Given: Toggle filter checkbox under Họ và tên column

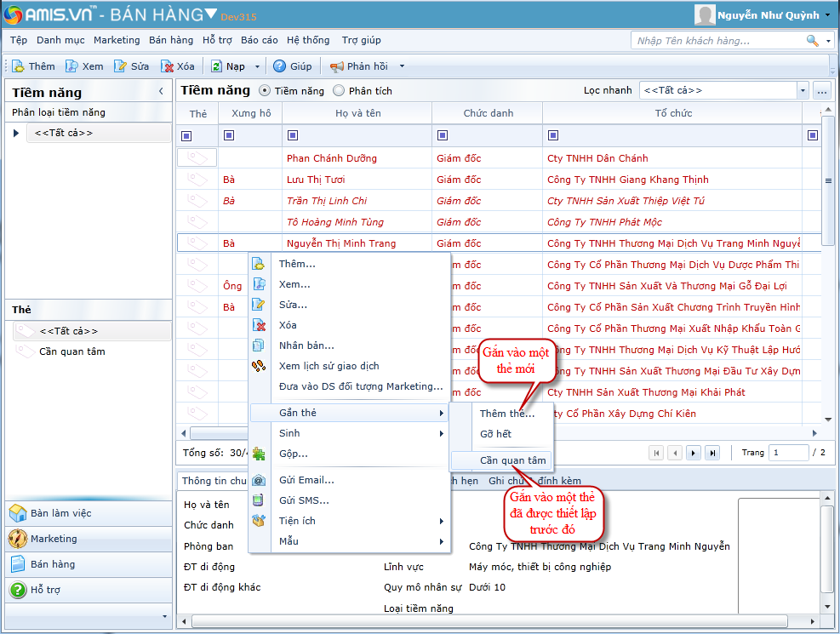Looking at the screenshot, I should click(x=293, y=135).
